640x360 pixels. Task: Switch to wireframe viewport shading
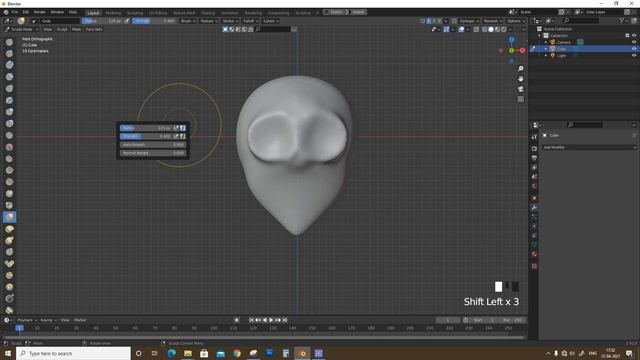484,29
